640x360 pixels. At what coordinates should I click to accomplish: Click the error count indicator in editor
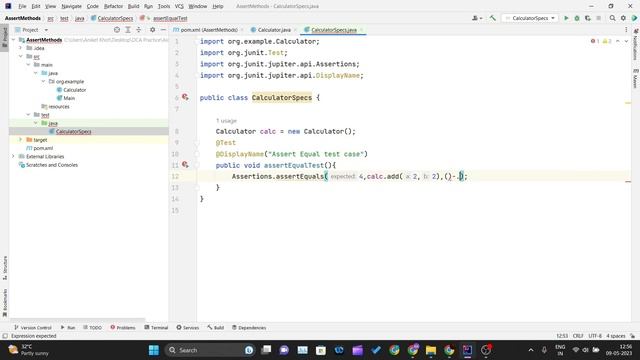(x=595, y=41)
